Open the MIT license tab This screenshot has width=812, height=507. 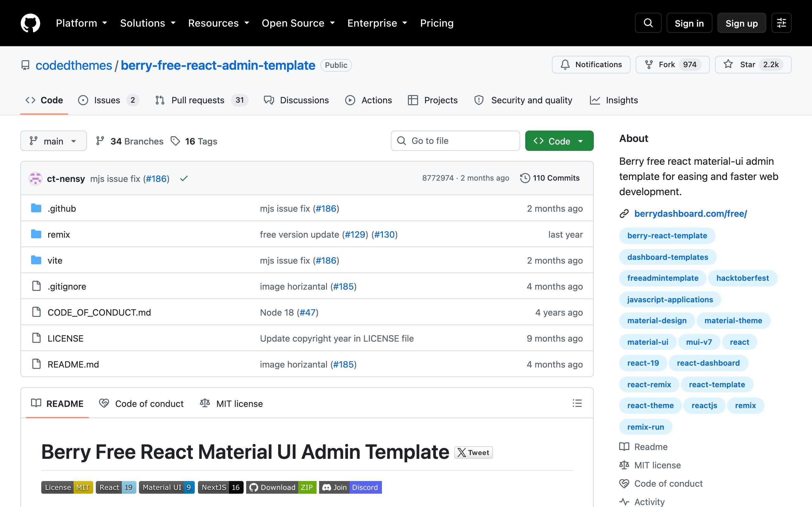click(x=231, y=403)
